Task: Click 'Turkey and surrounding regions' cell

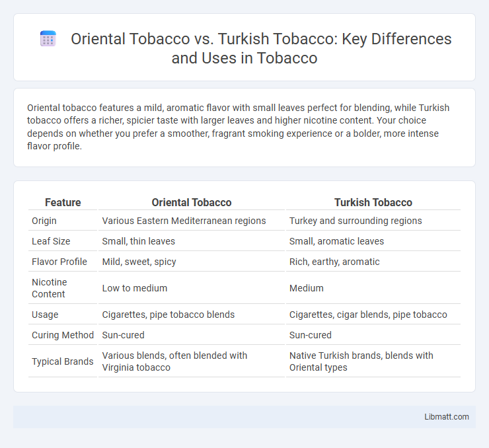Action: click(x=356, y=221)
